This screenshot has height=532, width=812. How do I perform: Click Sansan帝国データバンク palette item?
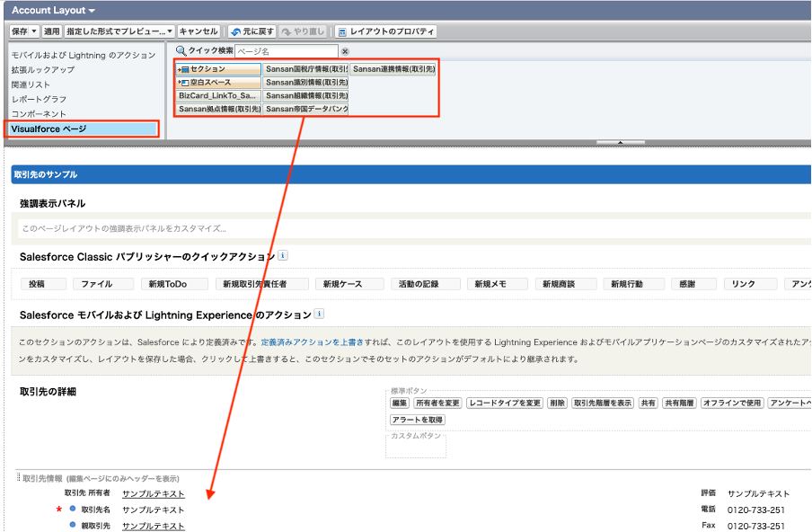(x=305, y=110)
